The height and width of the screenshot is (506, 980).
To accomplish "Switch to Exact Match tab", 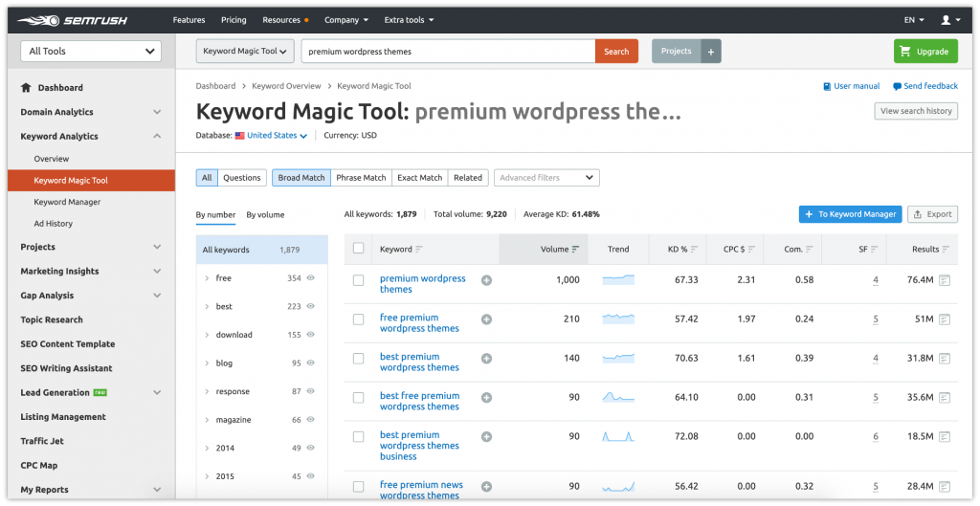I will pos(420,178).
